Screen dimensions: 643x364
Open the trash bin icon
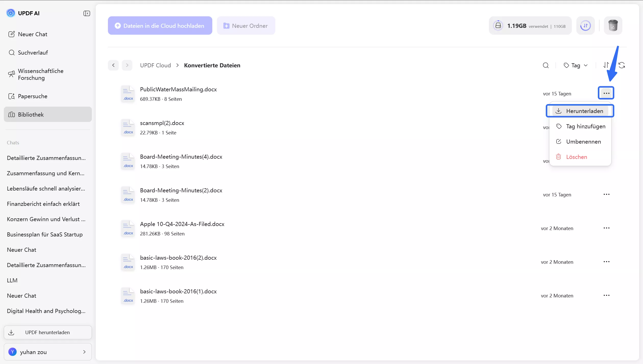pyautogui.click(x=613, y=26)
